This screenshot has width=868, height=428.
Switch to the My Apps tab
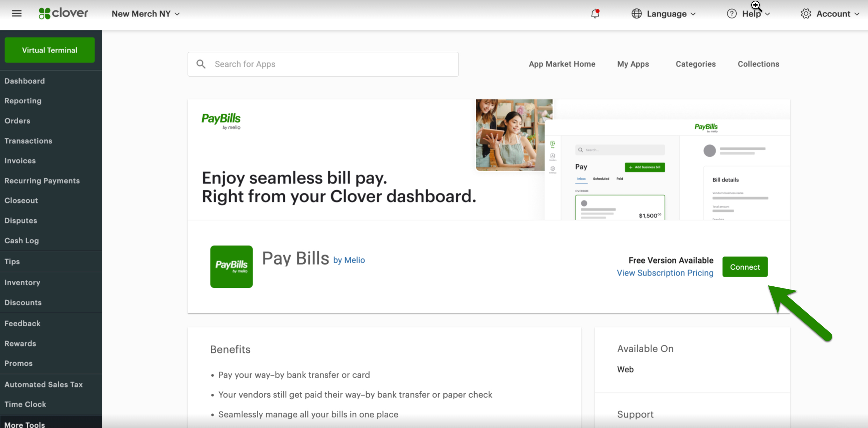pos(633,64)
